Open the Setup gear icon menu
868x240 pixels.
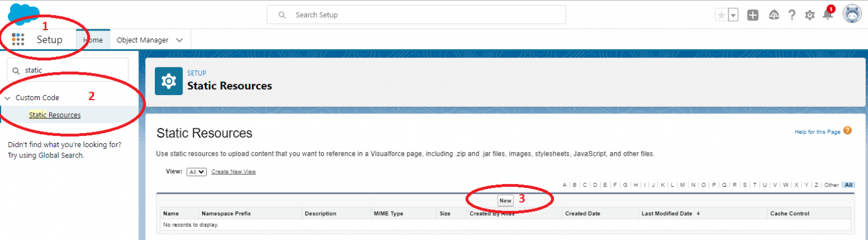pos(810,15)
